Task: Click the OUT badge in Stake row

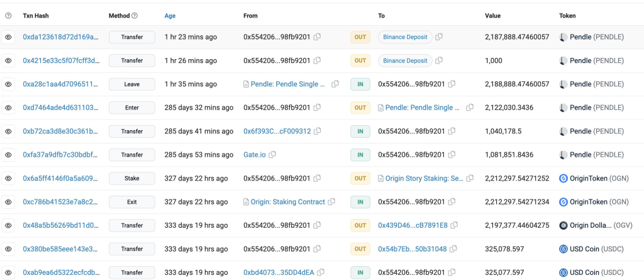Action: [x=360, y=179]
